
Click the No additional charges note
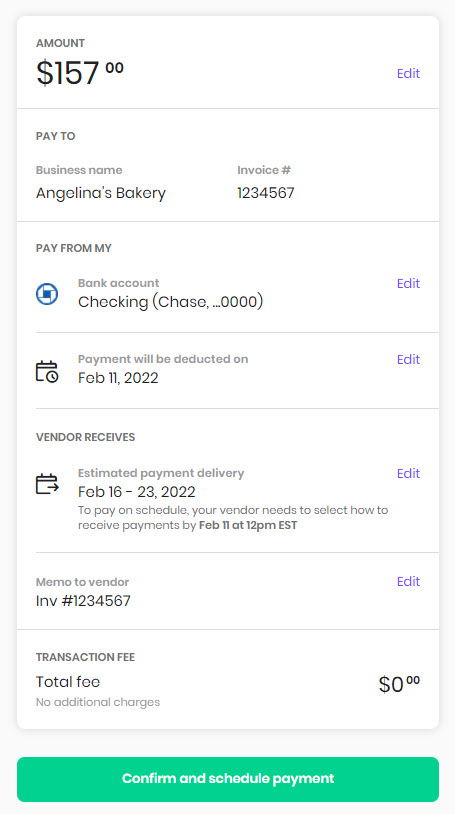(x=98, y=702)
